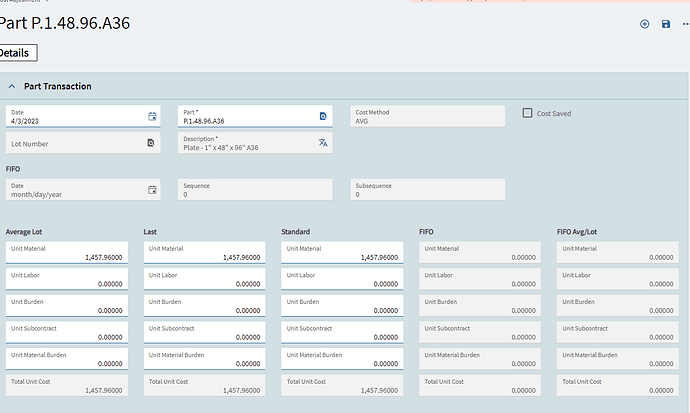Viewport: 690px width, 413px height.
Task: Click the add new record plus icon
Action: click(x=644, y=24)
